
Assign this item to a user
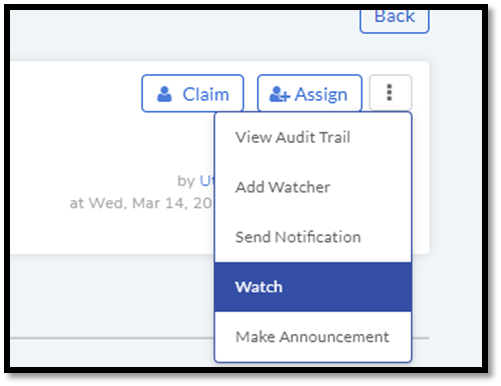pos(310,93)
